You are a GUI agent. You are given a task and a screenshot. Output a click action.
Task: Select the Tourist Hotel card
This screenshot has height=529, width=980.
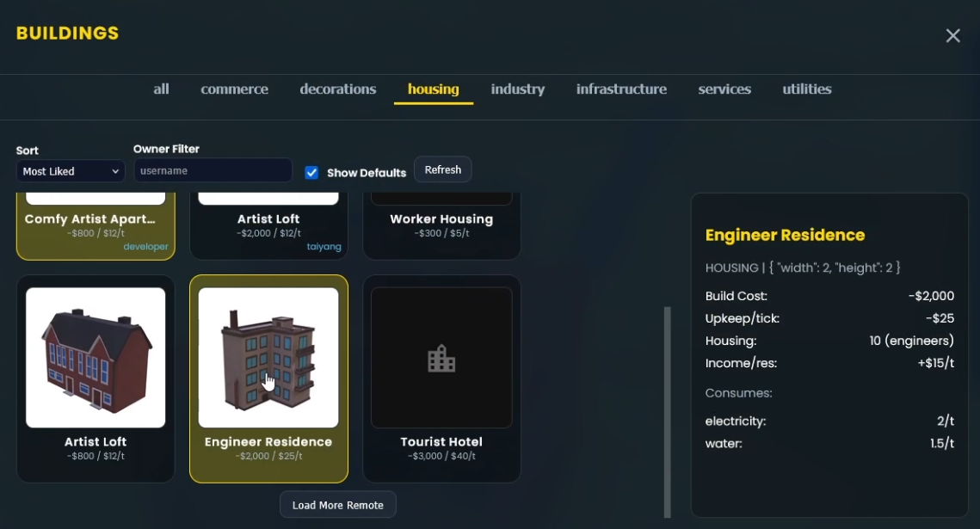coord(441,378)
